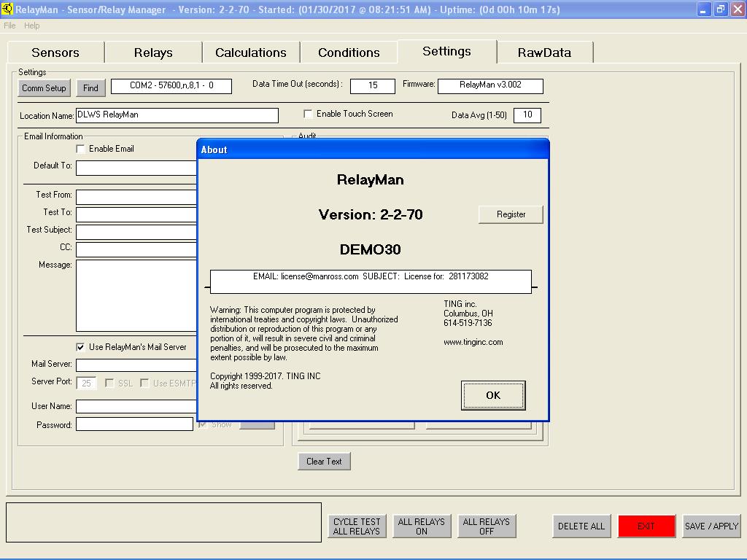Click the Register button
This screenshot has height=560, width=747.
pos(511,214)
